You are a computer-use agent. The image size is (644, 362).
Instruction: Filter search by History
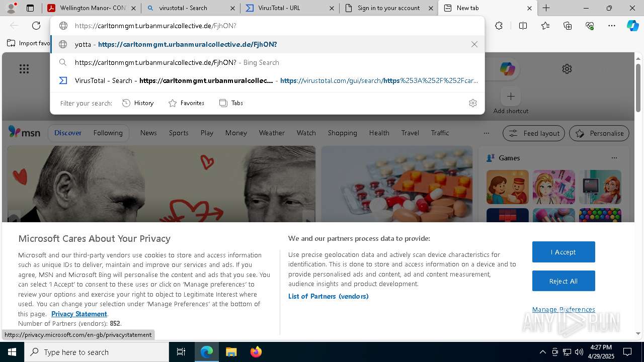(x=138, y=103)
